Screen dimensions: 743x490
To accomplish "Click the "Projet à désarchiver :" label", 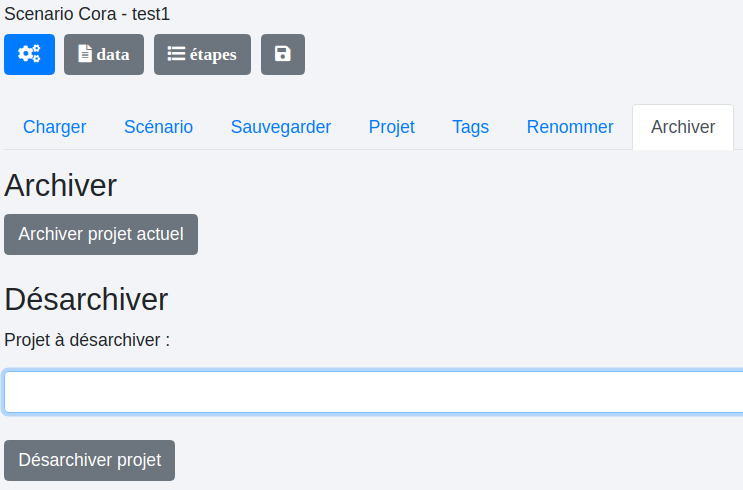I will point(87,340).
